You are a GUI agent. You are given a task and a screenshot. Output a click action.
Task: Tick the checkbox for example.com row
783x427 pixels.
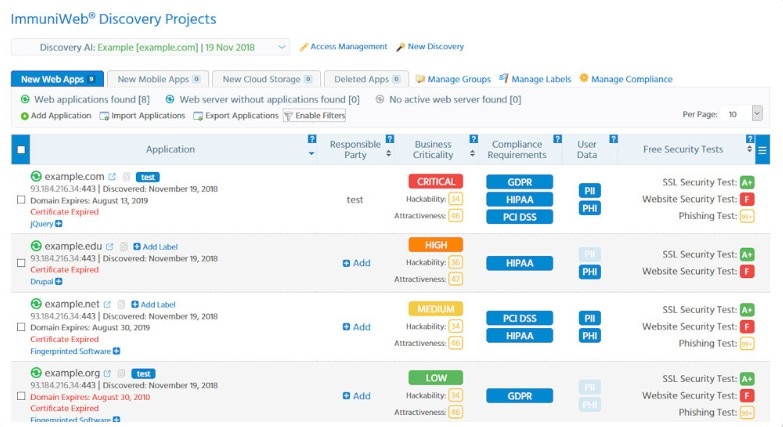coord(21,200)
